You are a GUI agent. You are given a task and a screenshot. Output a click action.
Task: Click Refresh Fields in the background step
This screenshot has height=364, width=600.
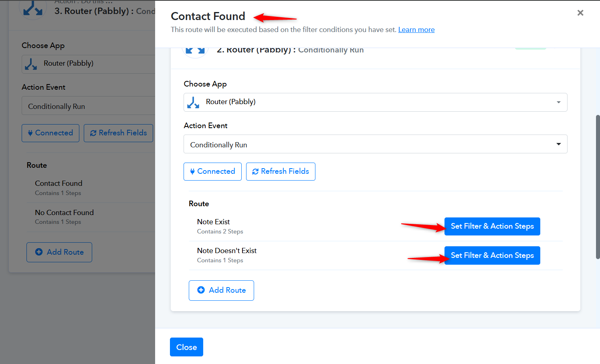118,133
